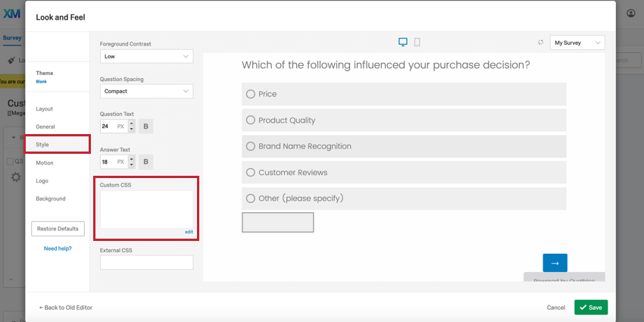This screenshot has height=322, width=644.
Task: Click the Need help? link
Action: 58,249
